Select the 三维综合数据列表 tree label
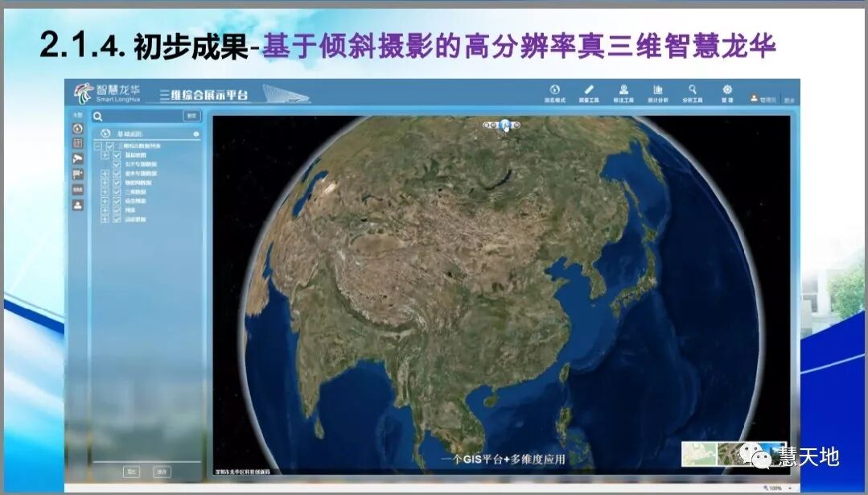The height and width of the screenshot is (495, 868). click(x=139, y=146)
